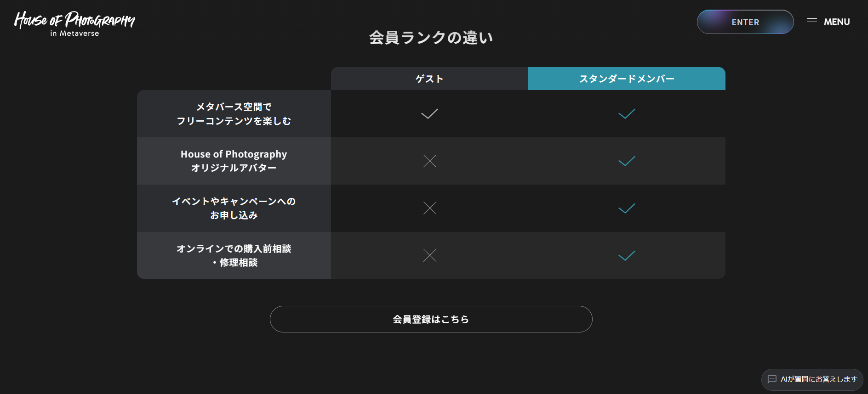Open the hamburger MENU icon

[x=811, y=22]
